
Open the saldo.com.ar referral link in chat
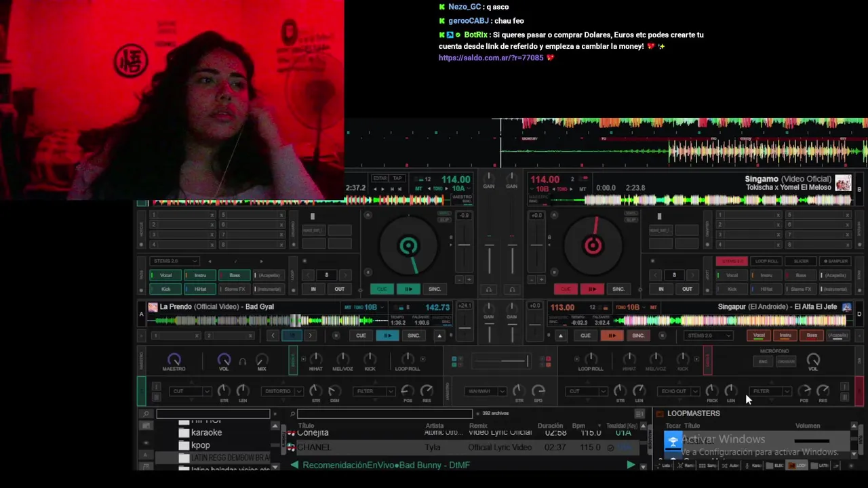point(491,58)
